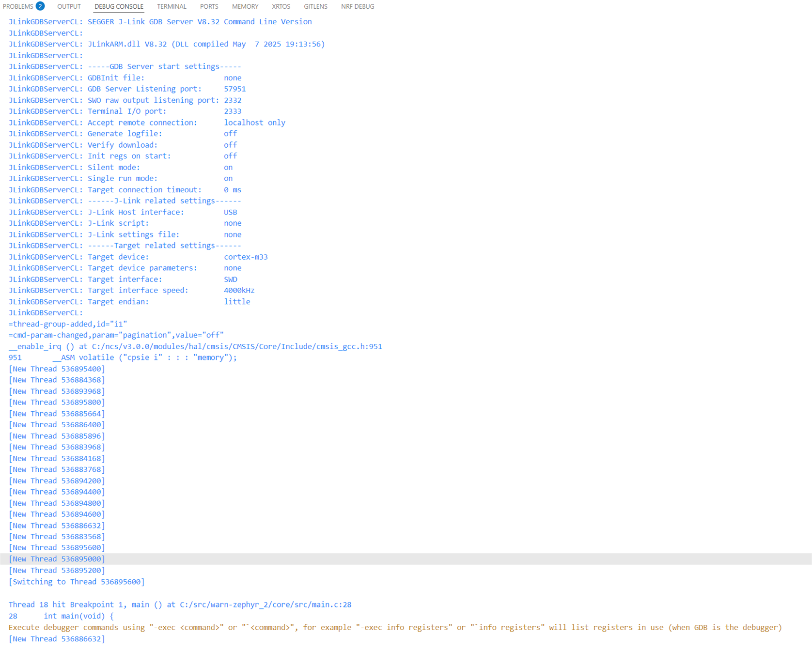Click the Switching to Thread 536895600 line

[77, 582]
